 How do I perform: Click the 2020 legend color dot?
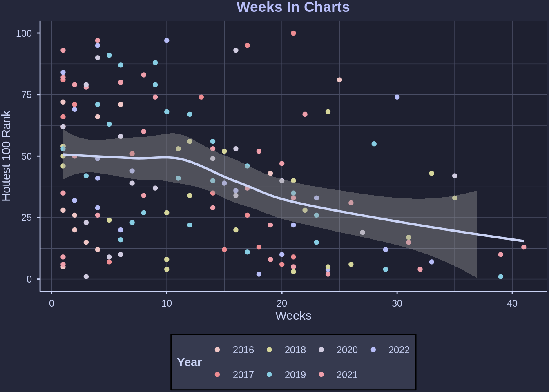tap(321, 350)
